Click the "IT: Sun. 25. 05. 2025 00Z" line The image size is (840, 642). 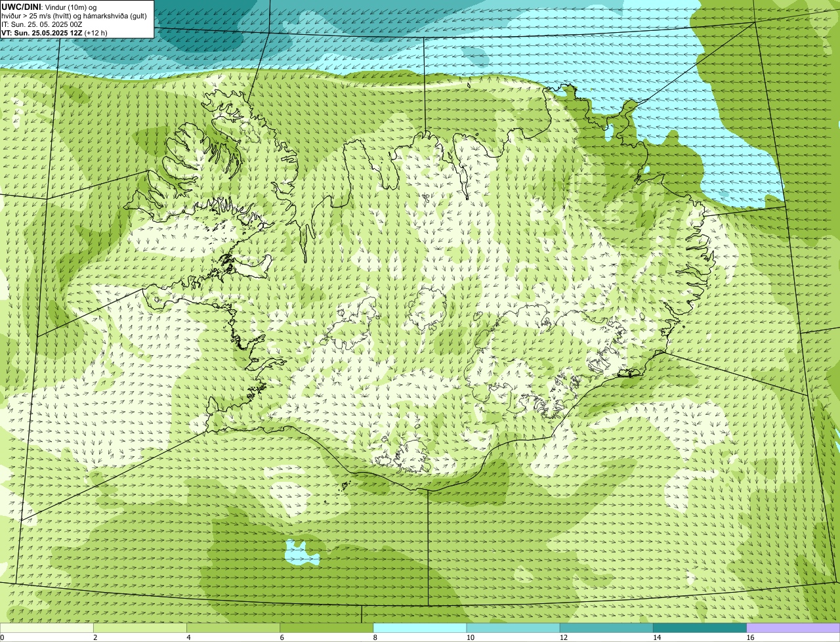click(42, 24)
